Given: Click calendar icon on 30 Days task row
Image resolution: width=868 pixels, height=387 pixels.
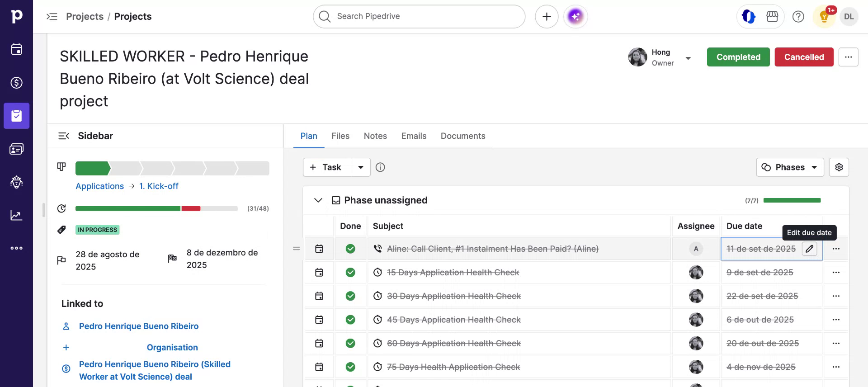Looking at the screenshot, I should point(319,296).
